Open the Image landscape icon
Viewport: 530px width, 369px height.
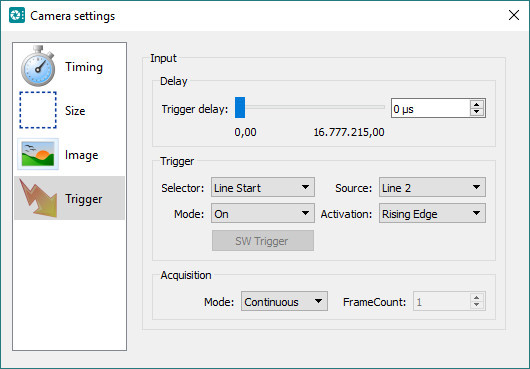pyautogui.click(x=38, y=154)
